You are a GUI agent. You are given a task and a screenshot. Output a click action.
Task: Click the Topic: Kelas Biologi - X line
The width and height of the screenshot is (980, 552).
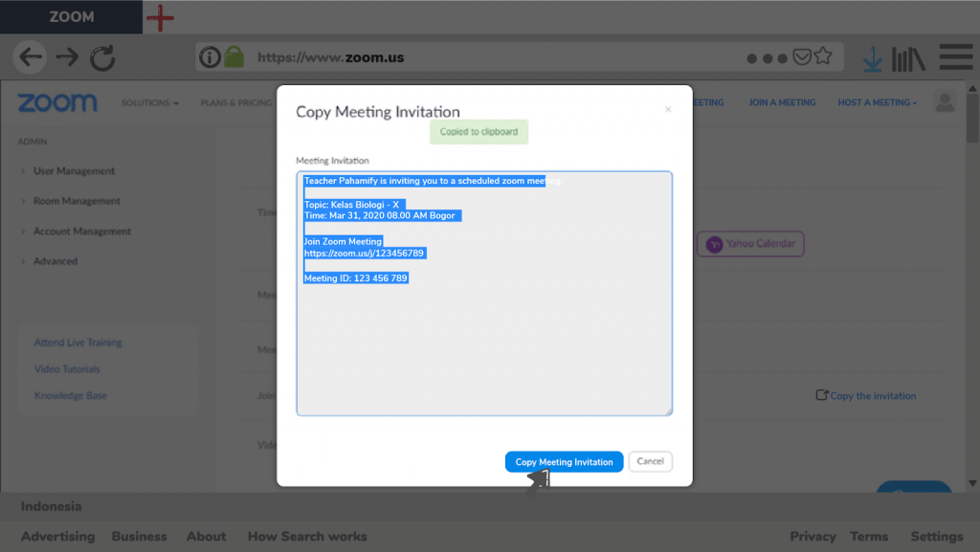352,204
